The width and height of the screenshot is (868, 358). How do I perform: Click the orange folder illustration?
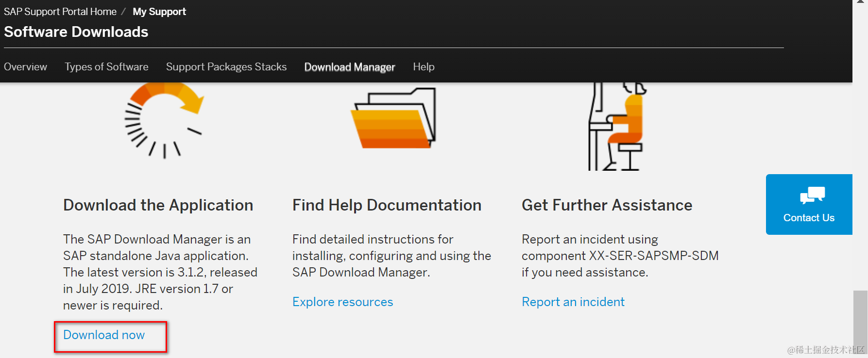[x=393, y=119]
